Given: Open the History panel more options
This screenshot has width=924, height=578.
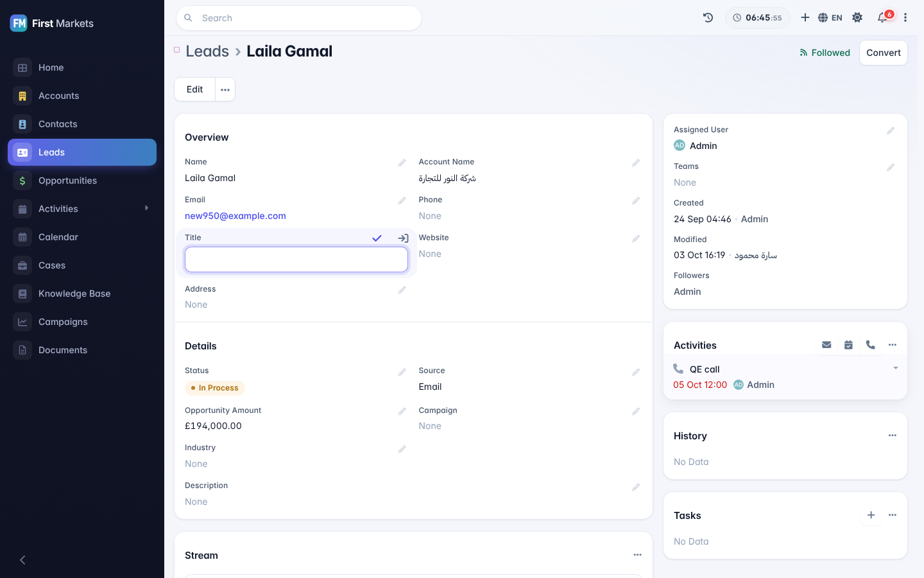Looking at the screenshot, I should tap(892, 435).
